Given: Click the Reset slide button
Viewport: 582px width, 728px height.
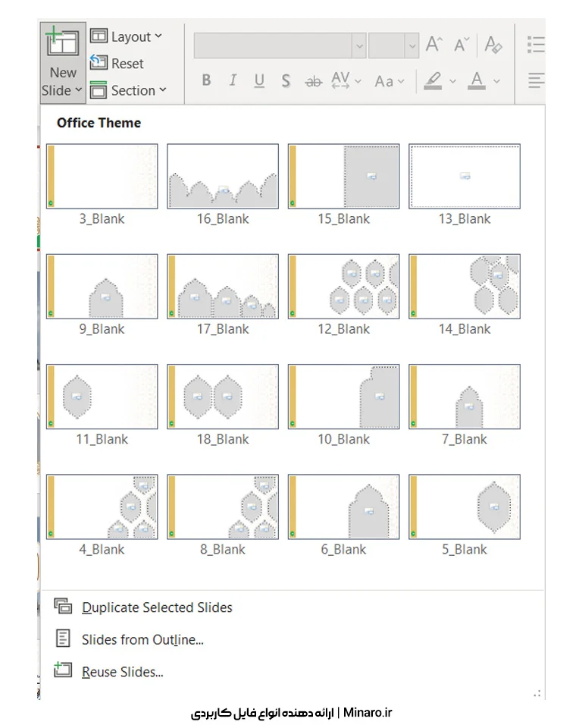Looking at the screenshot, I should click(117, 64).
